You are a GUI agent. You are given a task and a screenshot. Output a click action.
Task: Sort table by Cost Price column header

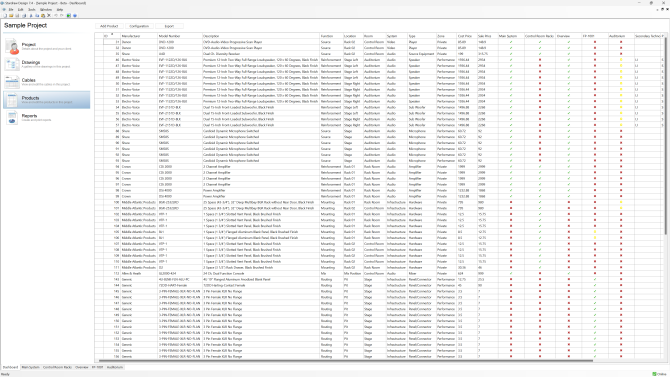click(x=466, y=36)
